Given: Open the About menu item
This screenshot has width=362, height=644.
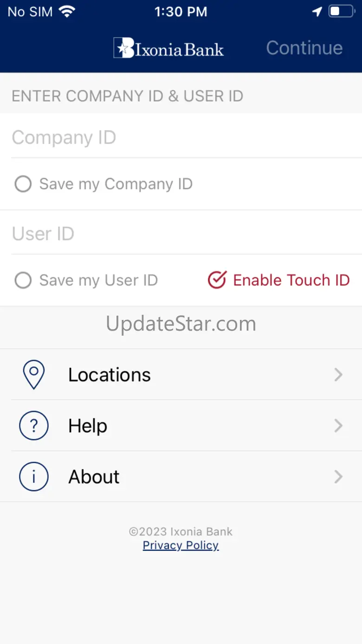Looking at the screenshot, I should (94, 476).
